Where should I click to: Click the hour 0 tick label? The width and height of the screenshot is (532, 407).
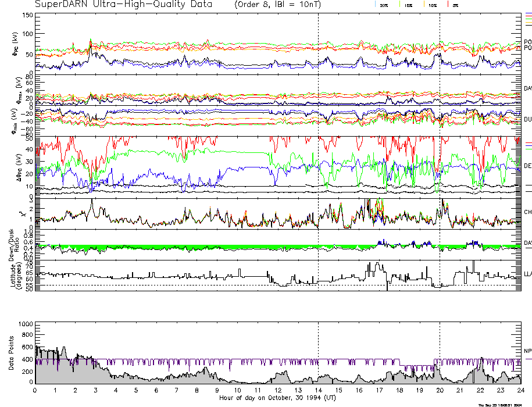click(x=35, y=391)
